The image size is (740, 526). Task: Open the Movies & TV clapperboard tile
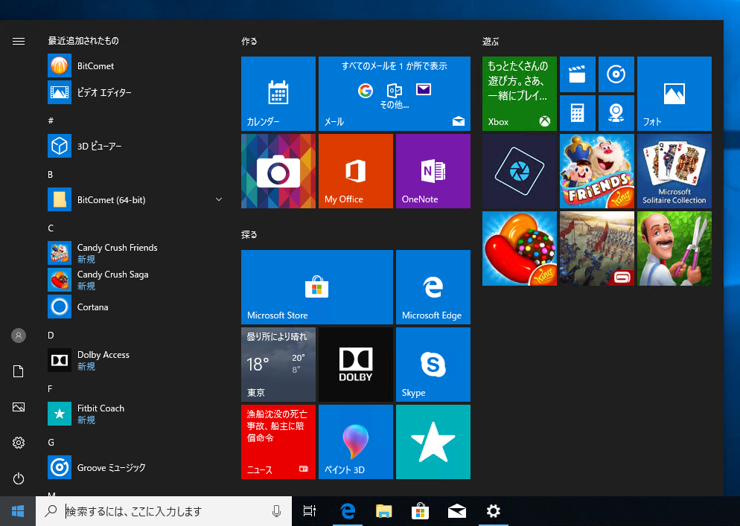pos(578,74)
